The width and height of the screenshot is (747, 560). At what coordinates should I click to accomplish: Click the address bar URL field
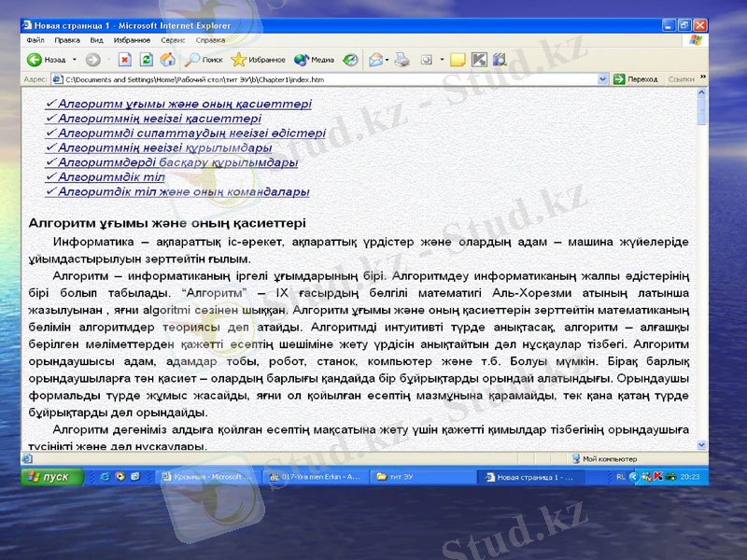tap(327, 80)
